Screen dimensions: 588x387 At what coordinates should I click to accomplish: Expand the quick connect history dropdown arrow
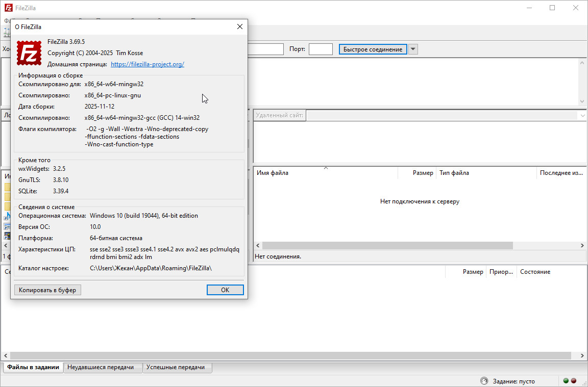[x=413, y=49]
